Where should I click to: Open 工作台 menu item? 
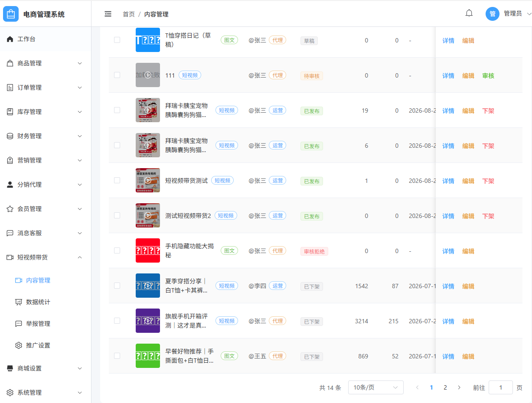(46, 39)
